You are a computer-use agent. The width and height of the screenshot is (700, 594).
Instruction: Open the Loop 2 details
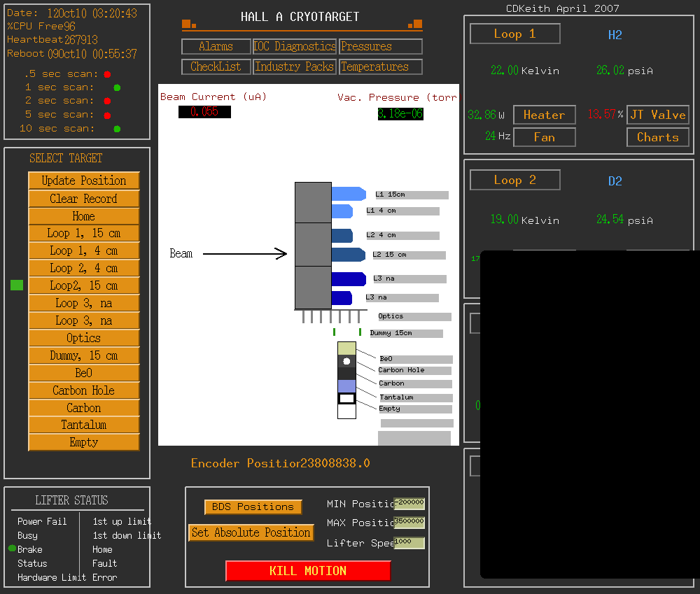coord(514,181)
